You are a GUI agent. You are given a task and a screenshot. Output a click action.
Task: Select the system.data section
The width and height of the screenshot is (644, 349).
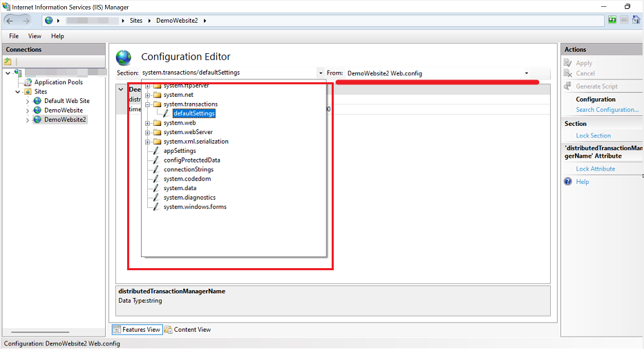pos(180,188)
